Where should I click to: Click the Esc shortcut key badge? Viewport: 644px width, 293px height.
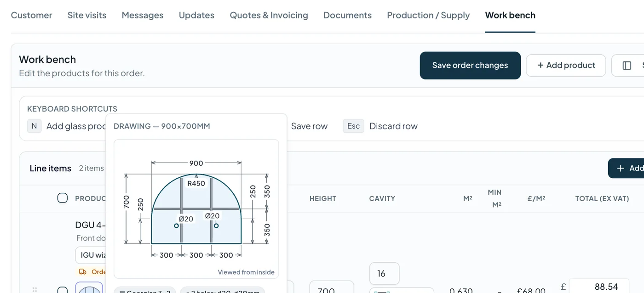[x=353, y=126]
